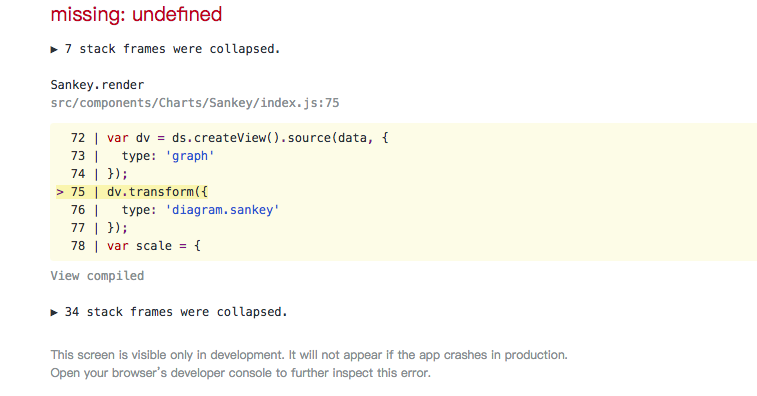This screenshot has width=757, height=396.
Task: Click line 74 closing brace
Action: (x=99, y=174)
